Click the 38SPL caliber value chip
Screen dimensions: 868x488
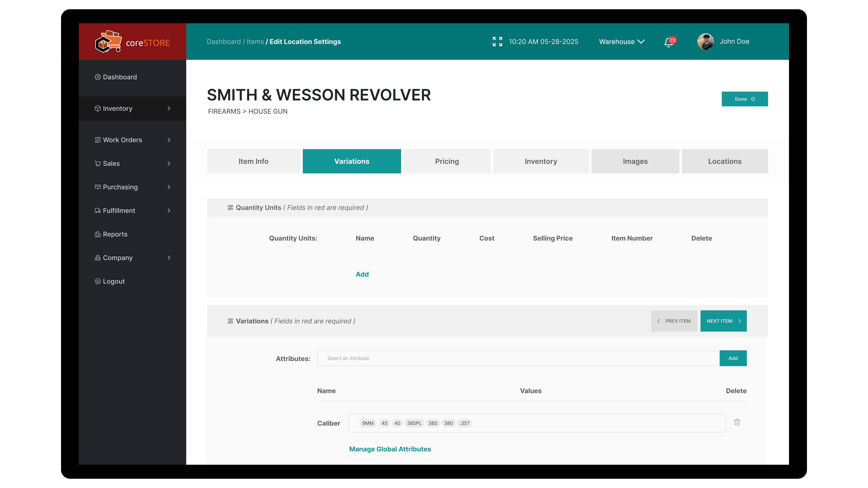pyautogui.click(x=414, y=423)
